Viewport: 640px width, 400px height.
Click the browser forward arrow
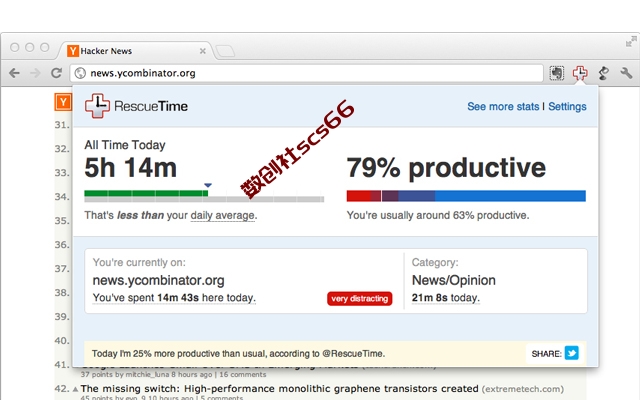click(x=36, y=73)
